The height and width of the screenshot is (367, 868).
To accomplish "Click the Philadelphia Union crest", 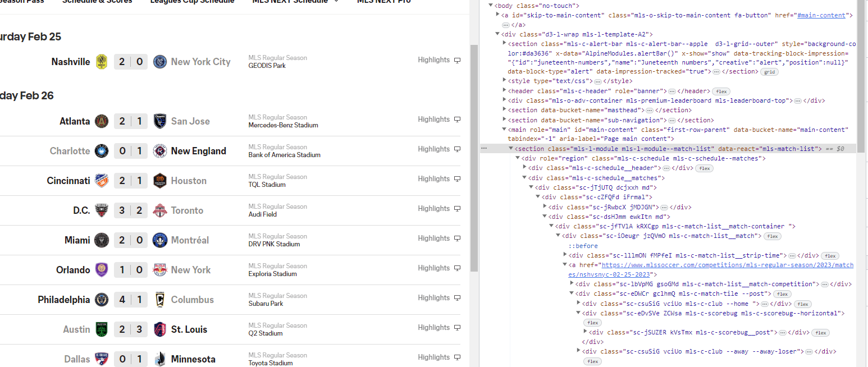I will pos(102,300).
